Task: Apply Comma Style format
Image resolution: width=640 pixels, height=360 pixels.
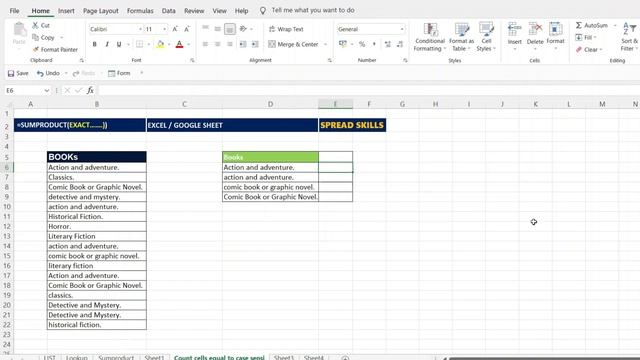Action: pos(374,44)
